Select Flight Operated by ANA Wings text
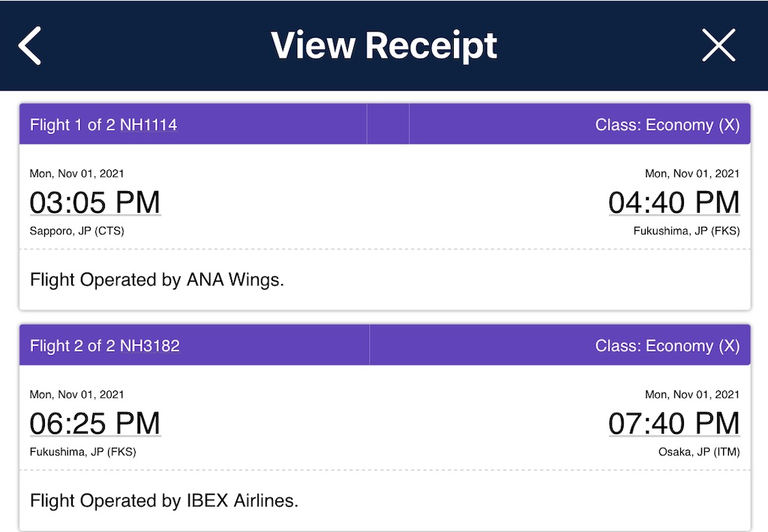The height and width of the screenshot is (532, 768). tap(157, 280)
